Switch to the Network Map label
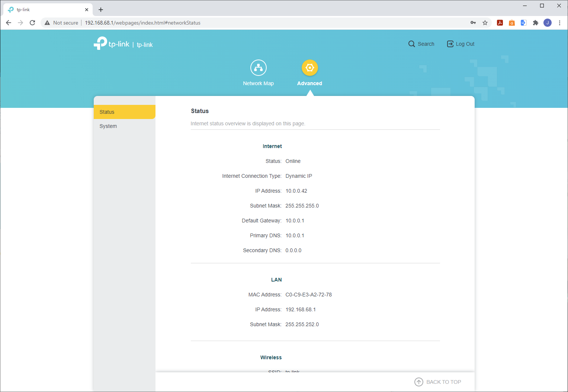 pos(259,83)
